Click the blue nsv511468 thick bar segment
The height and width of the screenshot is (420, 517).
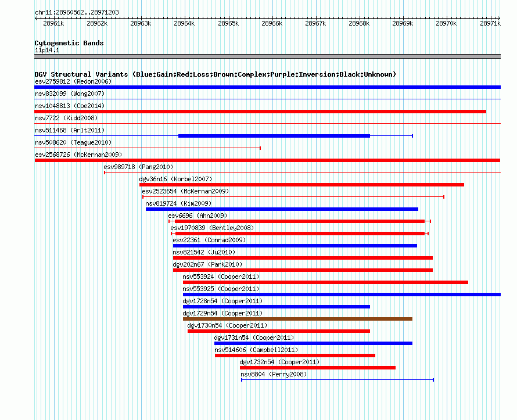pyautogui.click(x=274, y=136)
